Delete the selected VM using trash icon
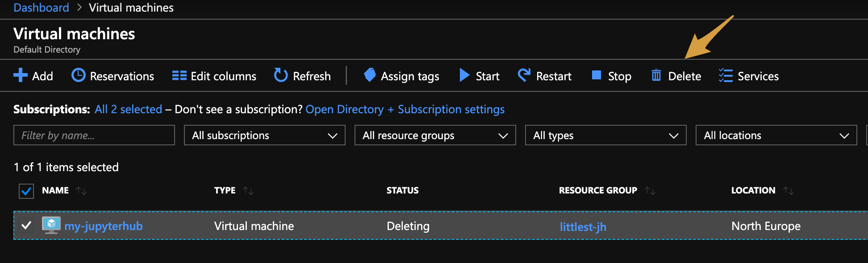Image resolution: width=868 pixels, height=263 pixels. pyautogui.click(x=656, y=75)
